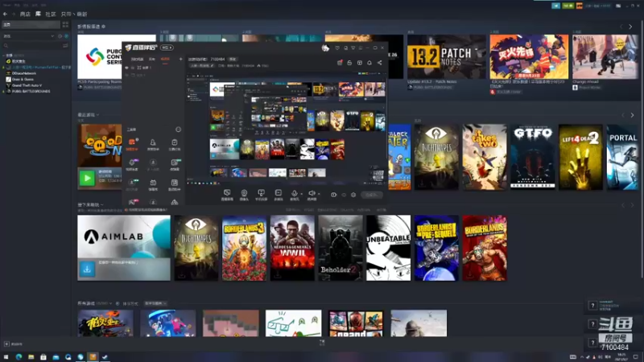Viewport: 644px width, 362px height.
Task: Click the 修改 edit button beside room number
Action: point(233,59)
